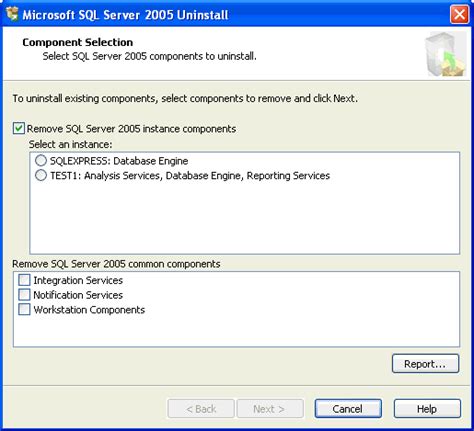The height and width of the screenshot is (431, 474).
Task: Open Help for the uninstall wizard
Action: click(x=427, y=409)
